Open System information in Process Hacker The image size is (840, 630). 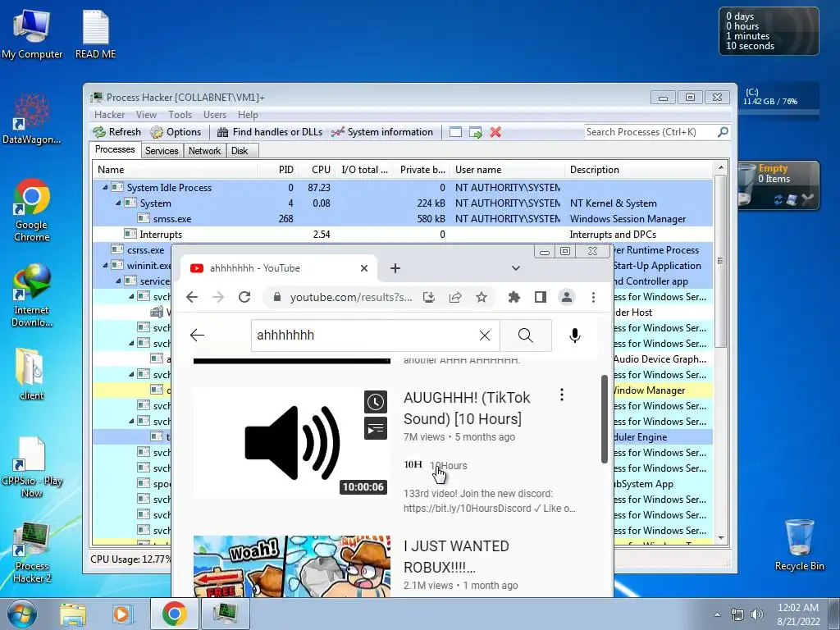[x=382, y=132]
